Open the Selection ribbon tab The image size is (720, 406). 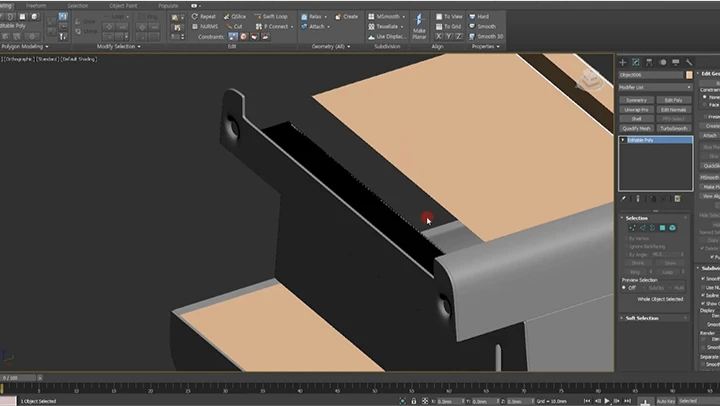pos(78,6)
